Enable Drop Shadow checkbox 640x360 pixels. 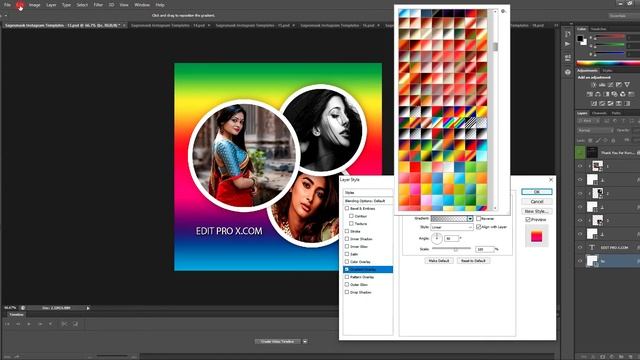pos(347,292)
